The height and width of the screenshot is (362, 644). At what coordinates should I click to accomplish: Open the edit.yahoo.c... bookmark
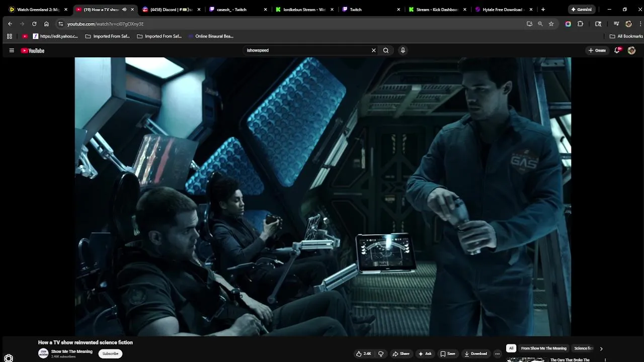click(x=55, y=36)
